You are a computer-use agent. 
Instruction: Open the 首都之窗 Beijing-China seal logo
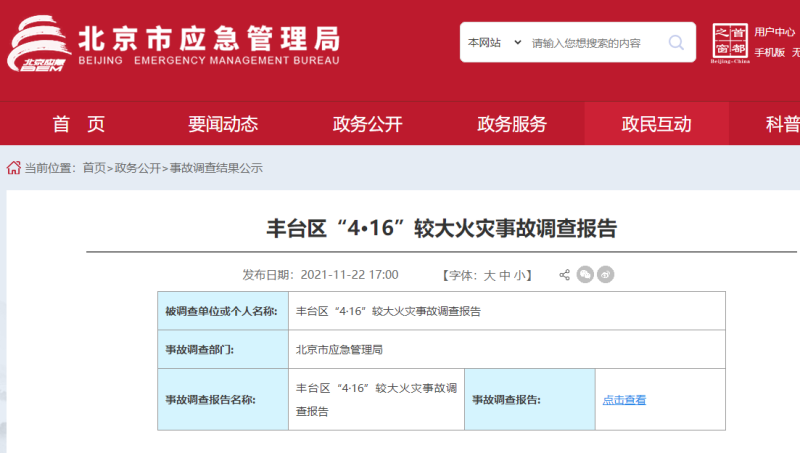click(730, 42)
